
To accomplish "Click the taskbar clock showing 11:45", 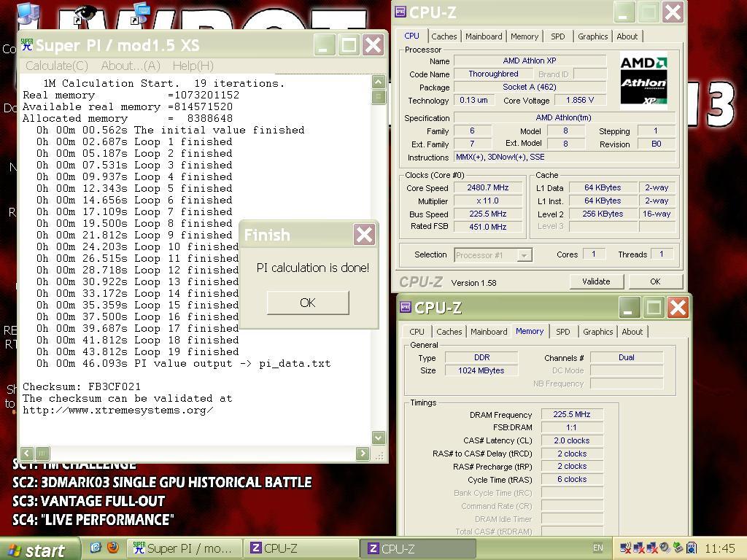I will point(720,548).
